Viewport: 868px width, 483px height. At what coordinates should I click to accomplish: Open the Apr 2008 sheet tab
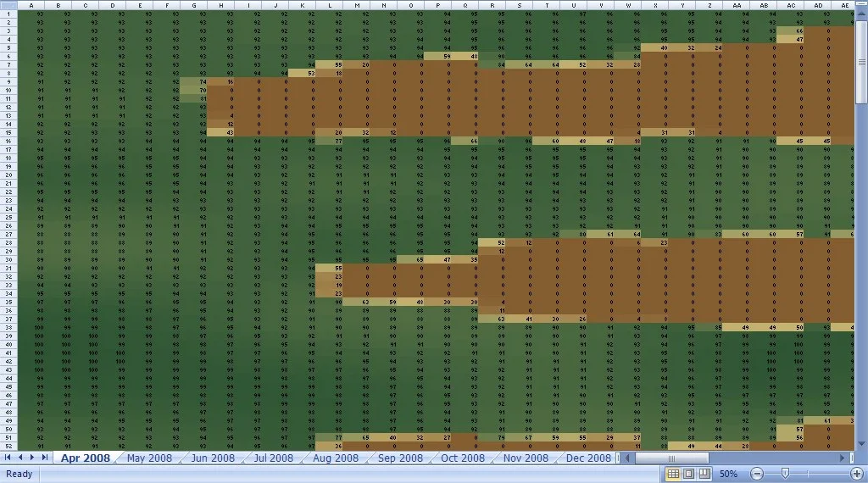(86, 458)
